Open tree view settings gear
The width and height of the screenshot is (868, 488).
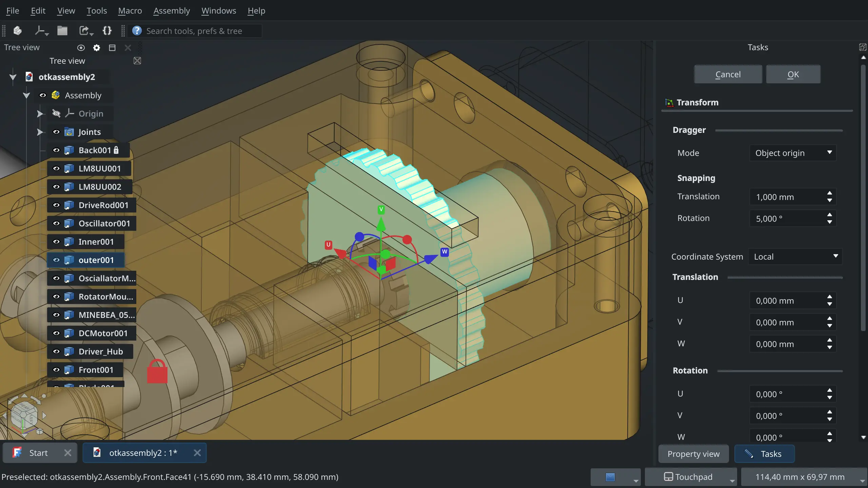point(97,48)
